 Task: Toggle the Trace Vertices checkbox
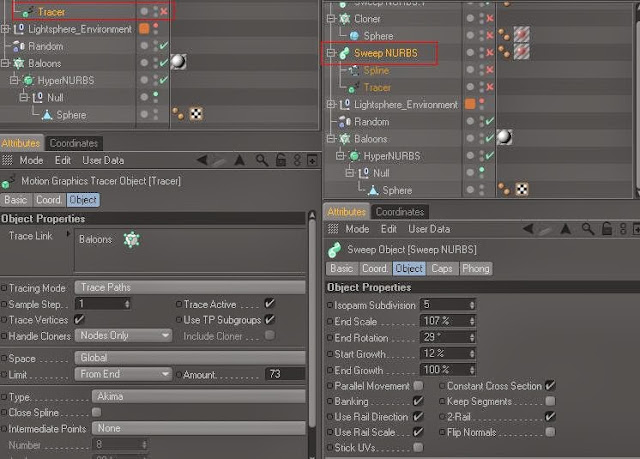pyautogui.click(x=79, y=319)
